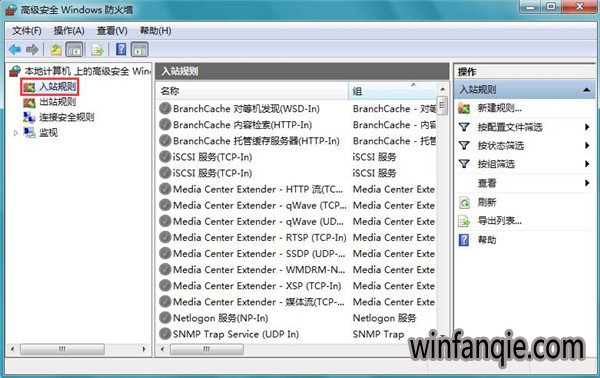The image size is (600, 378).
Task: Click the Back arrow toolbar icon
Action: click(x=15, y=49)
